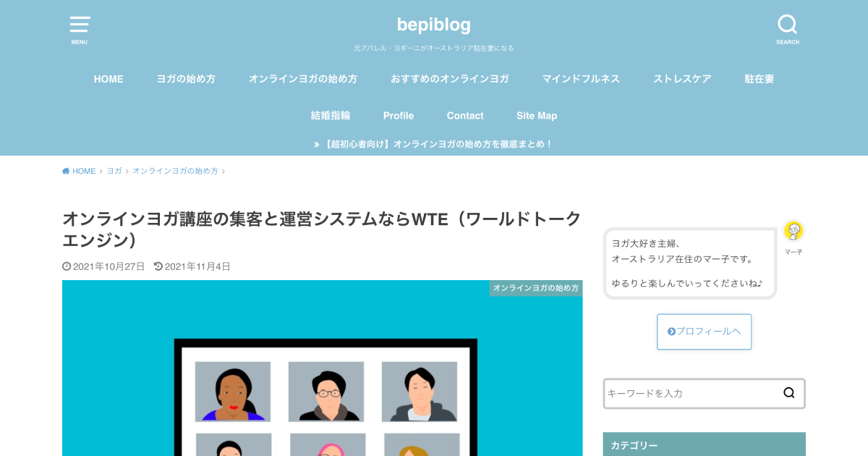Click the 【超初心者向け】 announcement banner link
Image resolution: width=868 pixels, height=456 pixels.
[434, 144]
